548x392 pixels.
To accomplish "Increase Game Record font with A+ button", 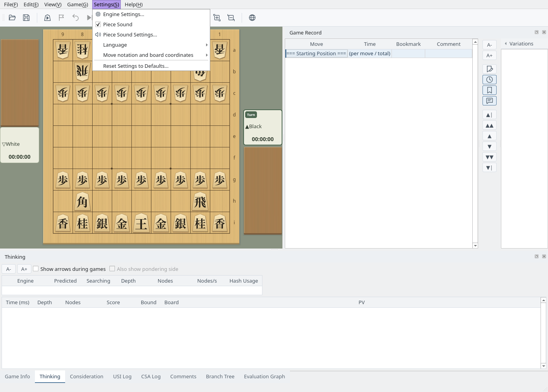I will coord(490,55).
